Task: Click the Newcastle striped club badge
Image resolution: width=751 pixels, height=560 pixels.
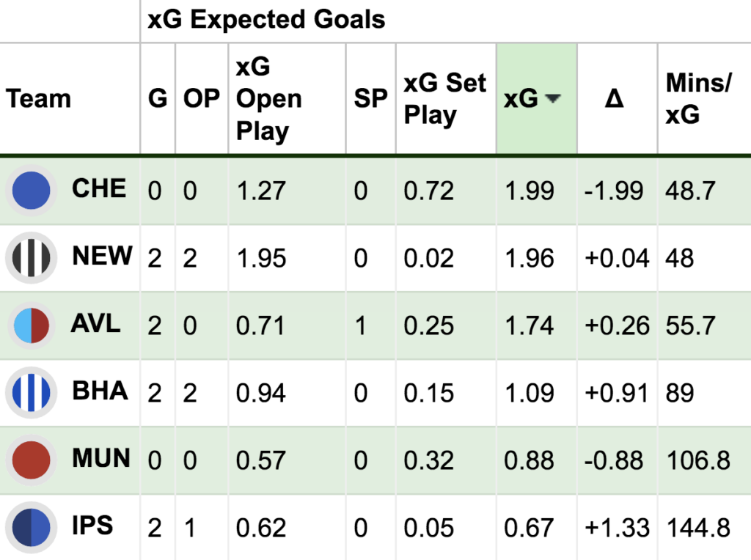Action: (31, 258)
